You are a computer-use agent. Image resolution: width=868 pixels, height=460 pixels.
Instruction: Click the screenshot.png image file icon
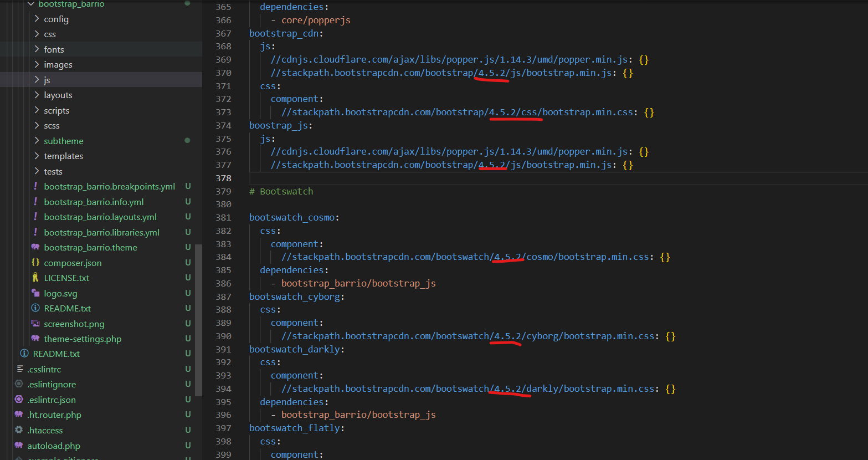tap(35, 324)
